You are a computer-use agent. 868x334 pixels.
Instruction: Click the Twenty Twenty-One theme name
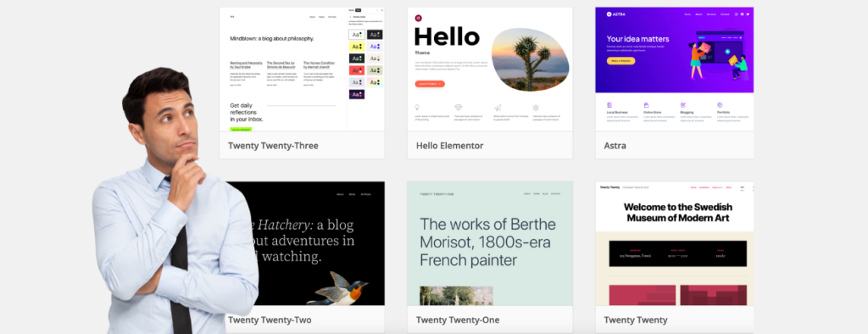pyautogui.click(x=458, y=320)
